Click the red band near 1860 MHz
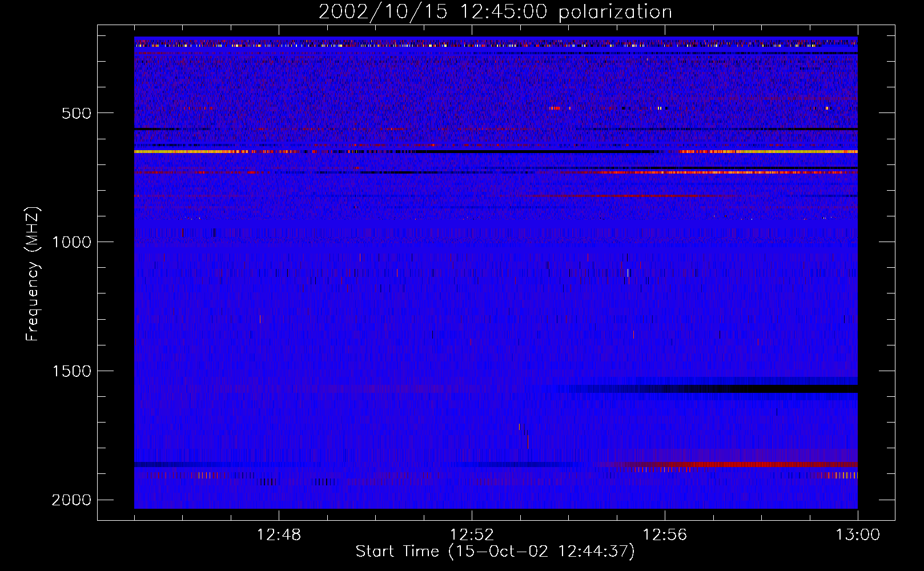924x571 pixels. click(x=728, y=464)
